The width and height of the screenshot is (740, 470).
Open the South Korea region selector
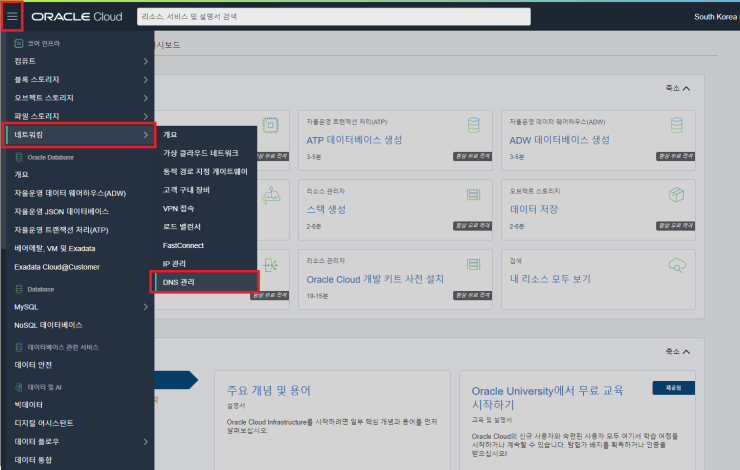714,17
